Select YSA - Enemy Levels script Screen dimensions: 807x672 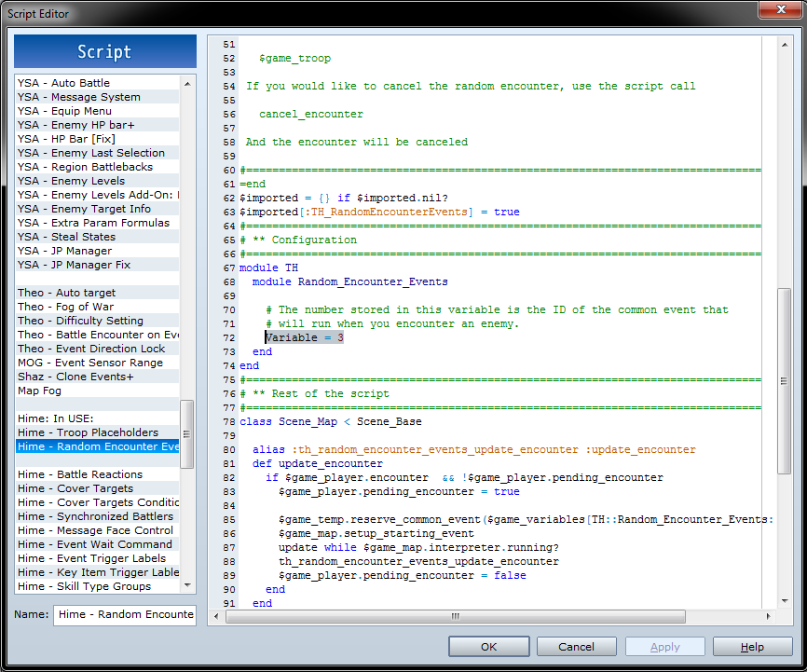[98, 181]
